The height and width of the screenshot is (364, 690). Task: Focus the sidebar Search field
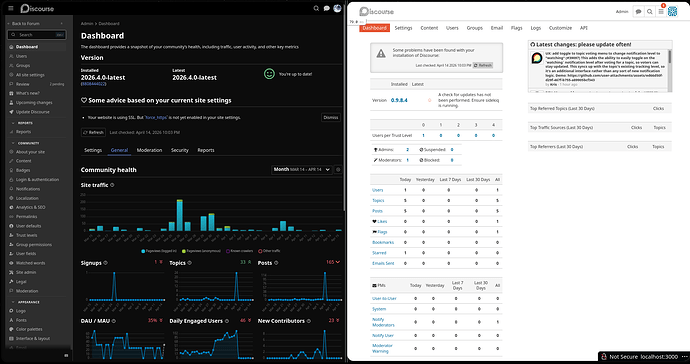37,35
